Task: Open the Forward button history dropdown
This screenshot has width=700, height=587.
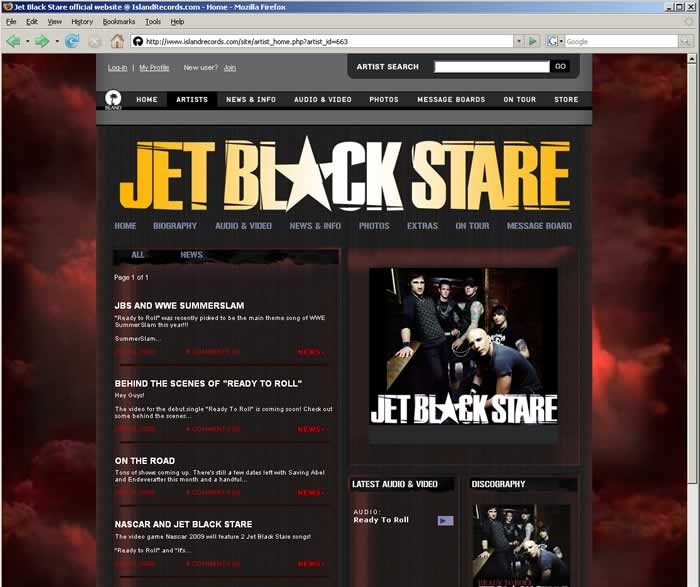Action: click(x=57, y=42)
